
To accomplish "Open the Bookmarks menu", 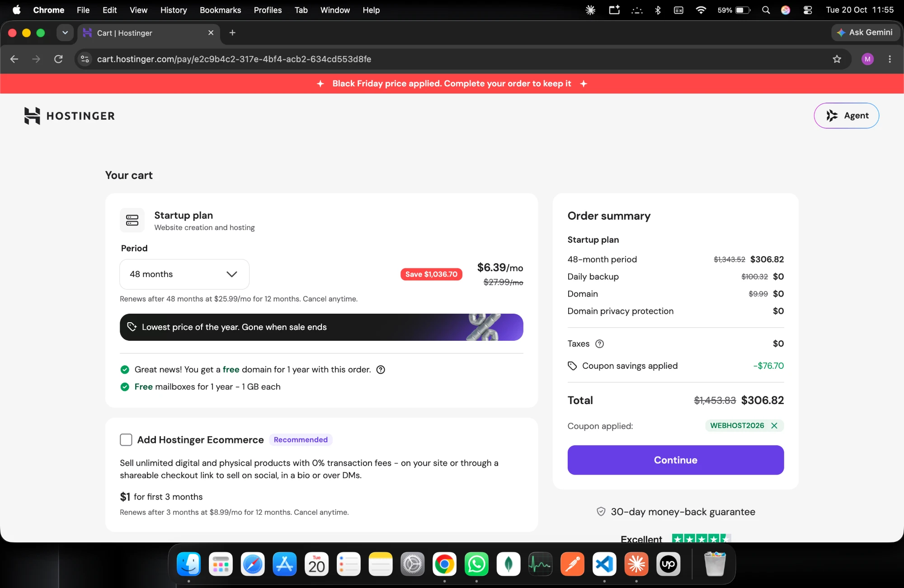I will [x=220, y=10].
